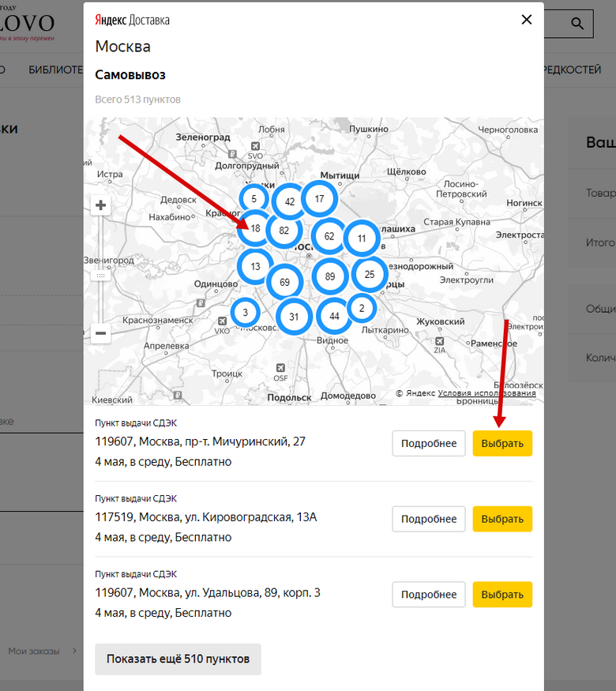Click the search magnifier icon in header
The width and height of the screenshot is (616, 691).
click(577, 24)
